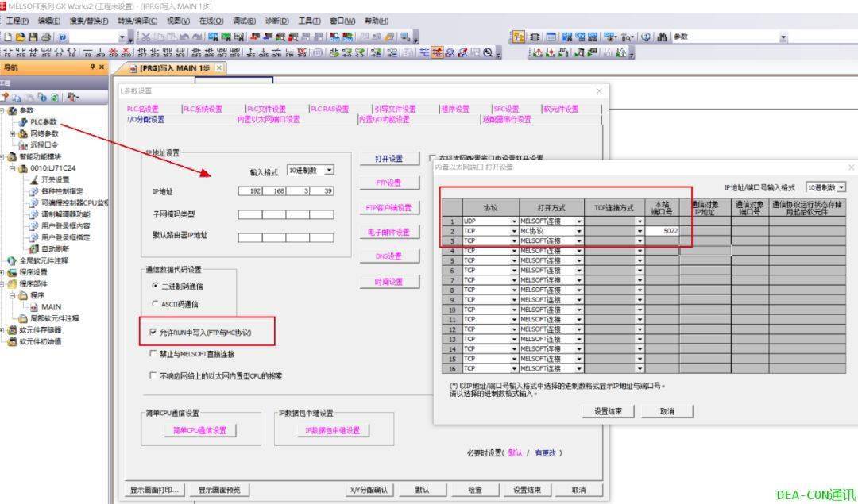This screenshot has height=504, width=858.
Task: Select 二进制码通信 radio button
Action: pos(155,286)
